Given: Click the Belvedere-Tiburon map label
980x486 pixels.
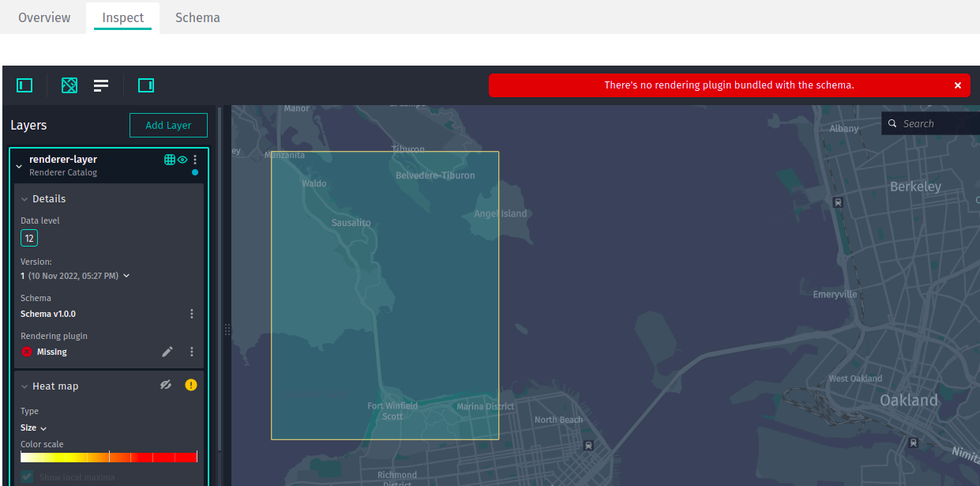Looking at the screenshot, I should coord(435,175).
